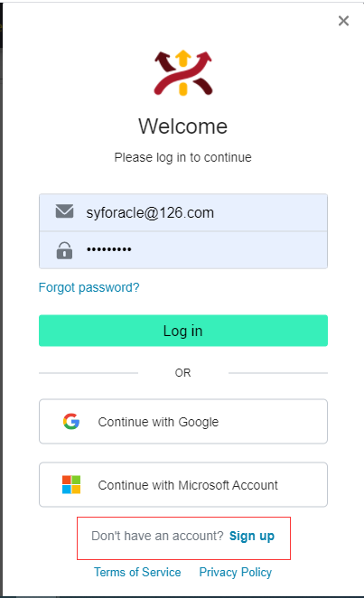
Task: Click the Don't have an account? text
Action: pos(157,536)
